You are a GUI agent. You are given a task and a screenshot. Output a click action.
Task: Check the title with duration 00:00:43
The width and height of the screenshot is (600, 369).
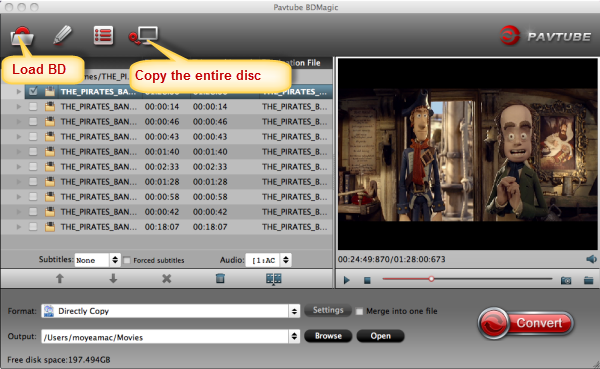pos(33,136)
